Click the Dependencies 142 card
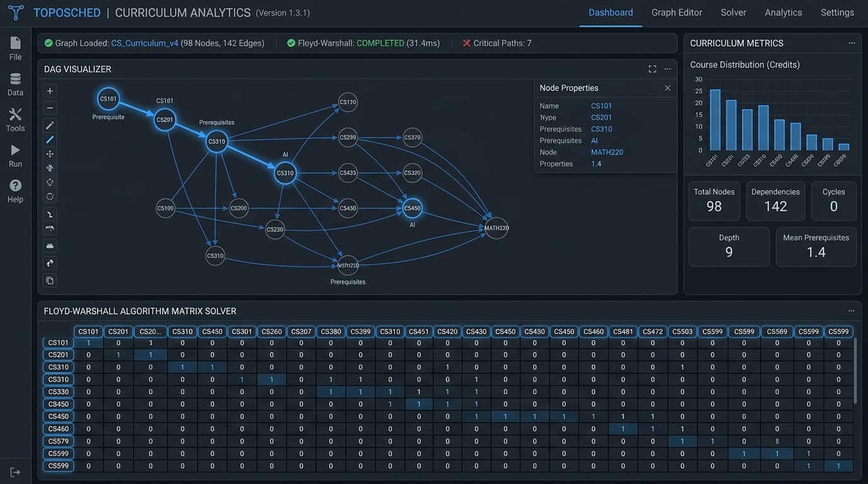The image size is (868, 484). point(775,201)
